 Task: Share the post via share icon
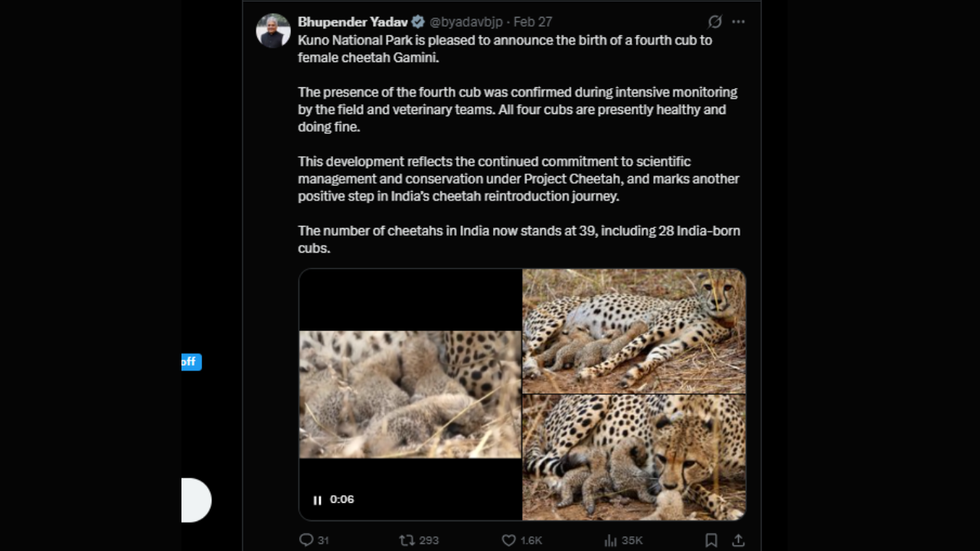(x=738, y=540)
